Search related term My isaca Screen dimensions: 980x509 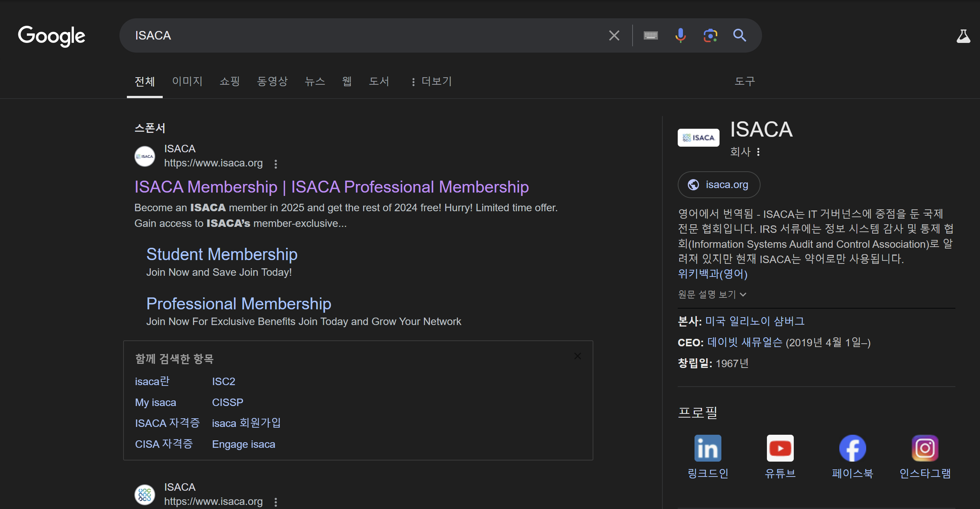(x=155, y=402)
